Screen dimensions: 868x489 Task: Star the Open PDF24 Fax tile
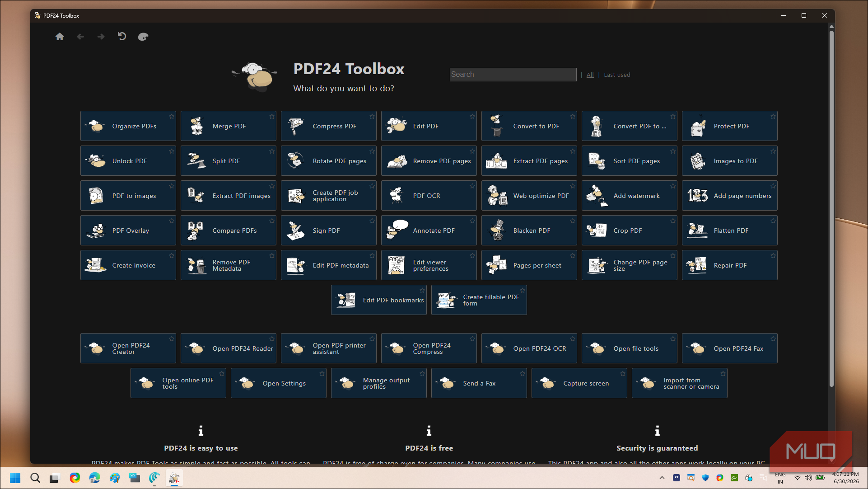pos(773,339)
